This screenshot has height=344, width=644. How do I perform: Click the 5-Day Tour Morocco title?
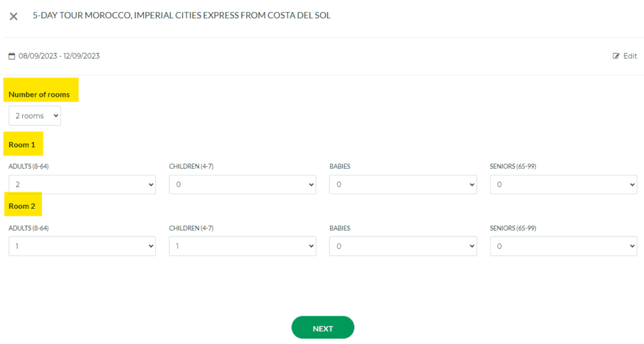click(181, 16)
